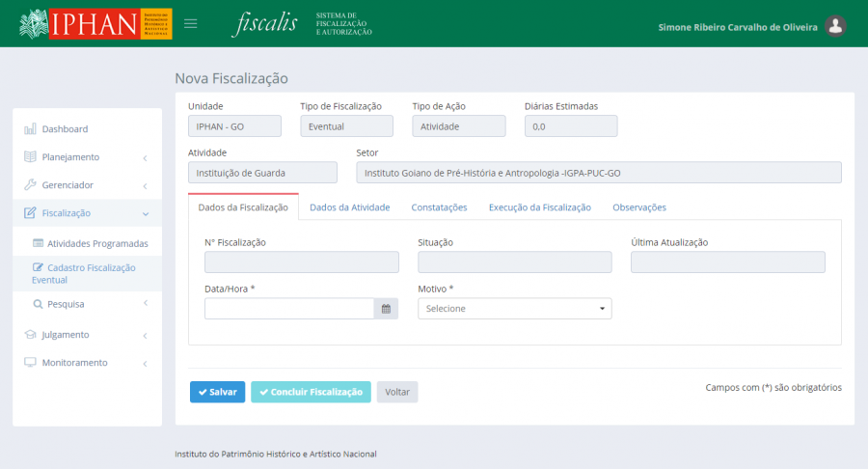View the Observações tab
This screenshot has width=868, height=469.
638,207
